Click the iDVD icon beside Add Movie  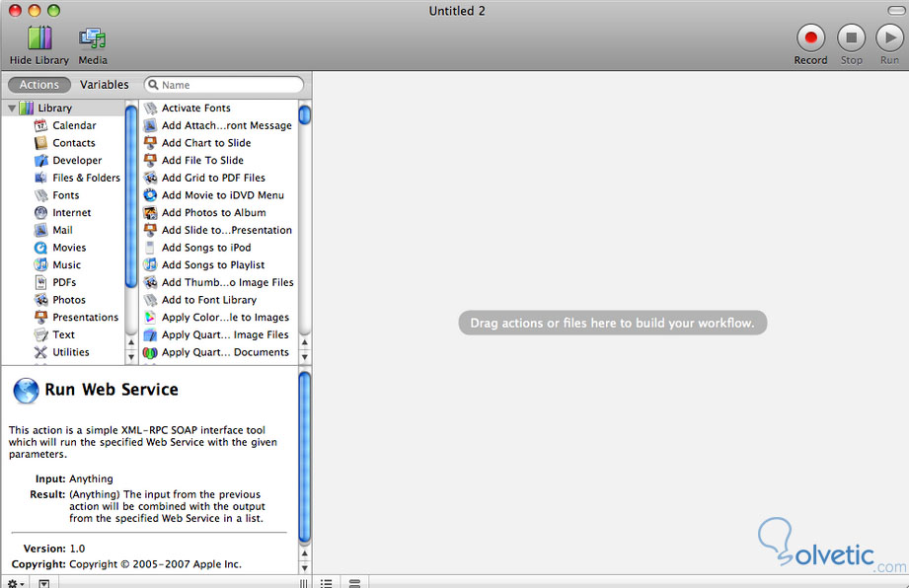coord(150,195)
